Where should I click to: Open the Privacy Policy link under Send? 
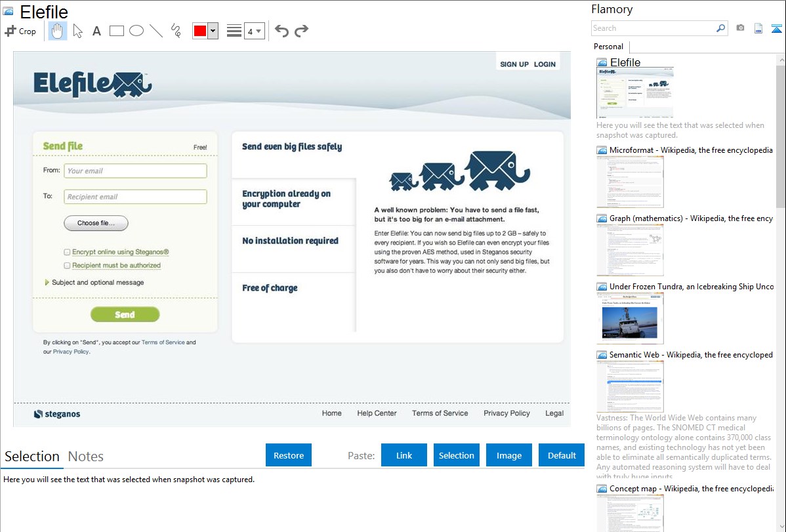click(71, 352)
